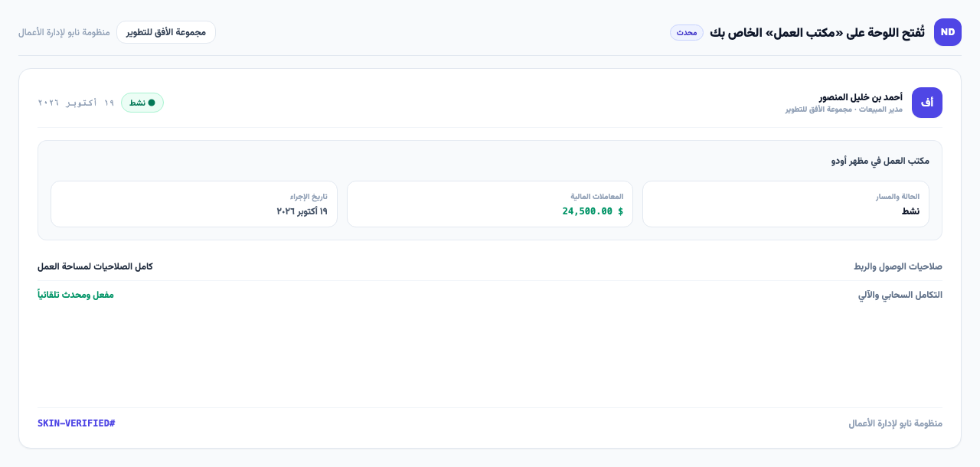
Task: Select the الحالة والمسار card
Action: (x=786, y=204)
